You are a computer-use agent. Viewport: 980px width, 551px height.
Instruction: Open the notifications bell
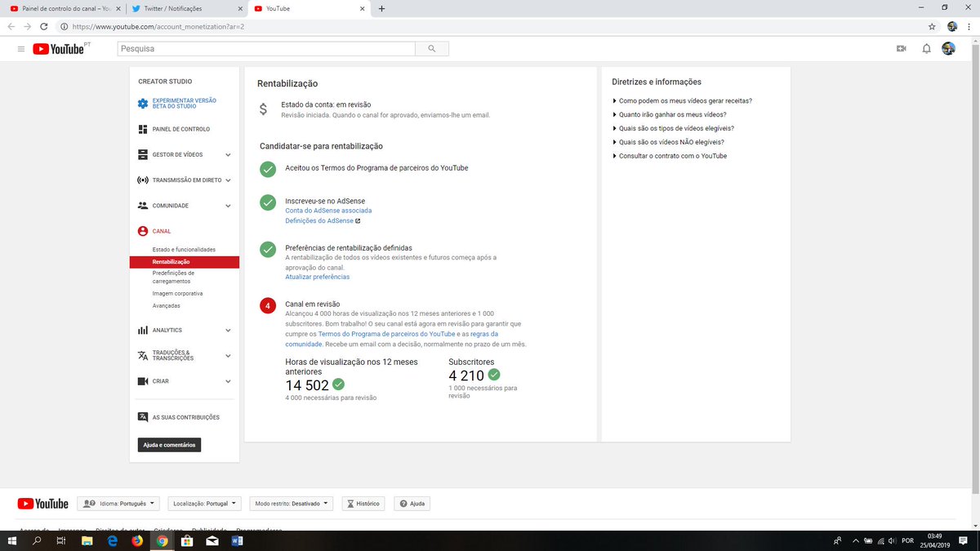[x=926, y=49]
